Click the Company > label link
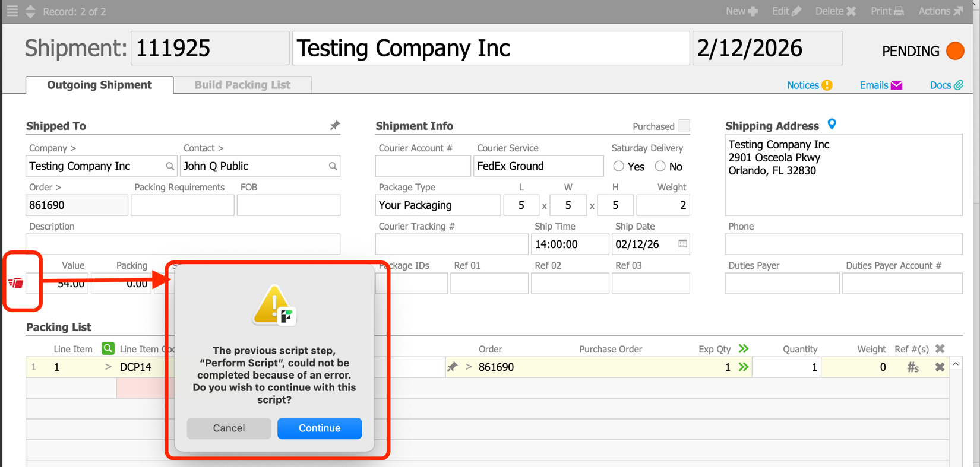 (52, 148)
